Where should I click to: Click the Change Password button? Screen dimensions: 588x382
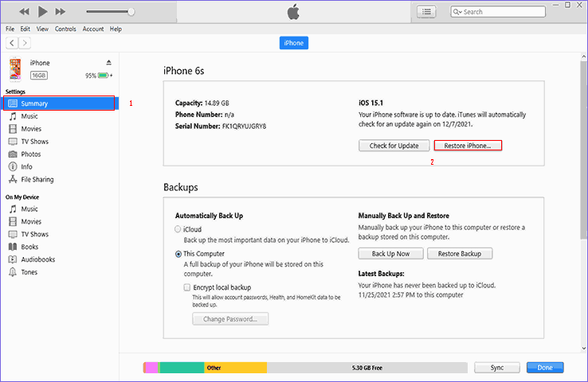[230, 319]
